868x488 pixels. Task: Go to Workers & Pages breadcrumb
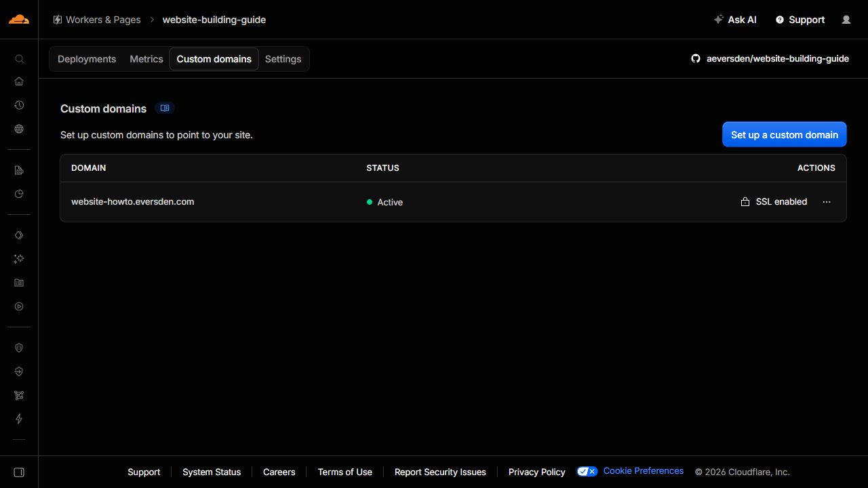97,20
